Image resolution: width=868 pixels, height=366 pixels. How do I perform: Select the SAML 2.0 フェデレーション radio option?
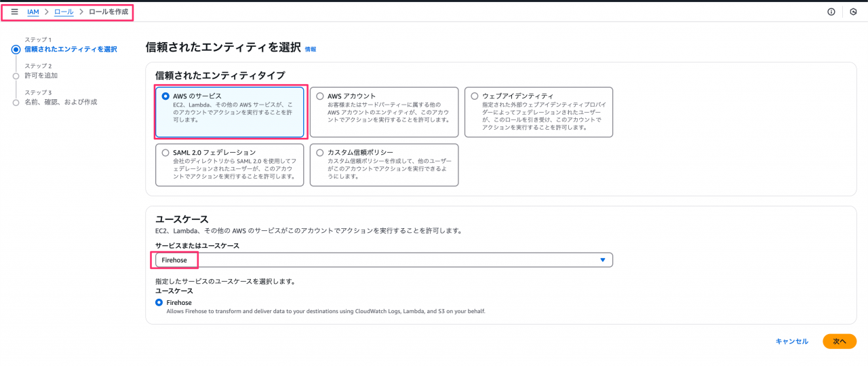coord(165,153)
